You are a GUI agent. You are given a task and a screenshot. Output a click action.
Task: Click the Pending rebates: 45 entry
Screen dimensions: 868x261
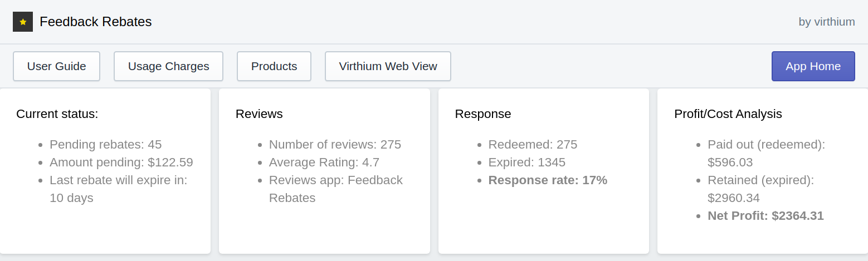pyautogui.click(x=105, y=145)
